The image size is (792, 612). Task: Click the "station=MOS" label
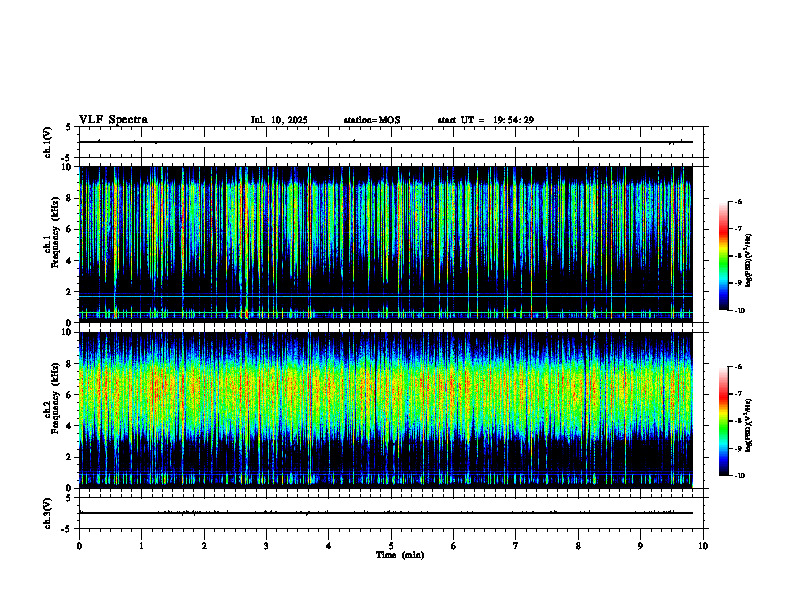point(372,120)
